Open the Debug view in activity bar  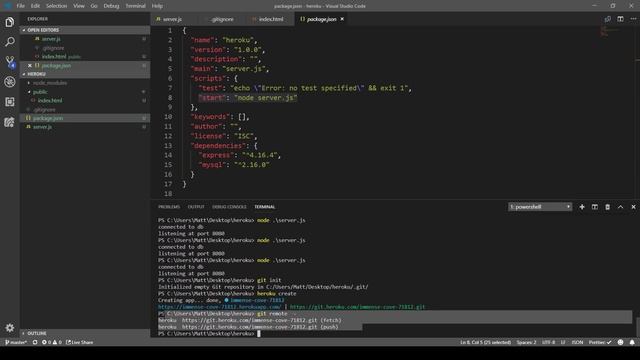tap(10, 82)
